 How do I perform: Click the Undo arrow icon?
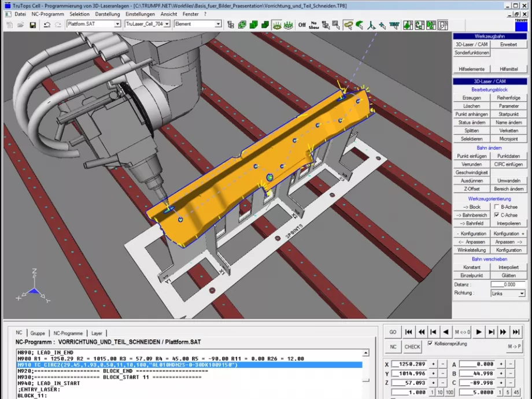[x=47, y=25]
